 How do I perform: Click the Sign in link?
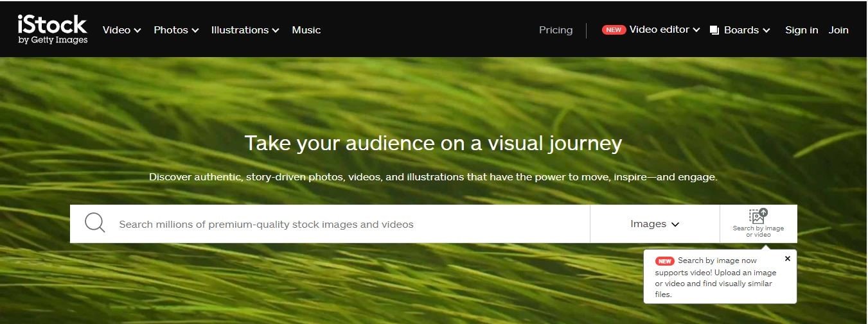pyautogui.click(x=802, y=30)
